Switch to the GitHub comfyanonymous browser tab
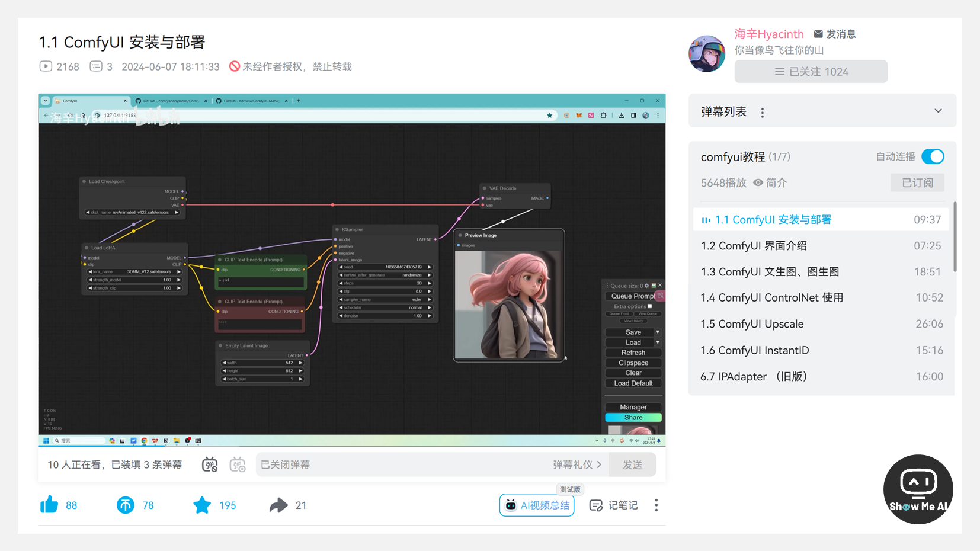980x551 pixels. point(169,101)
